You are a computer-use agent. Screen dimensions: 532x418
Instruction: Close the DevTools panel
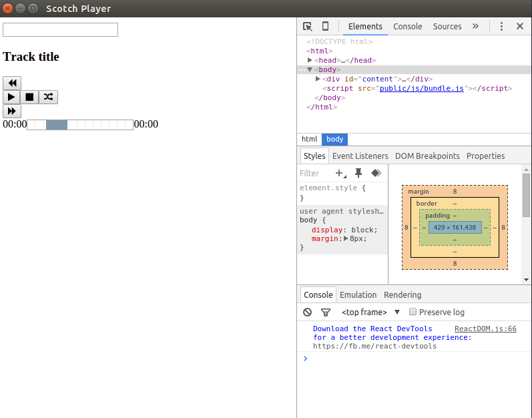pyautogui.click(x=520, y=26)
